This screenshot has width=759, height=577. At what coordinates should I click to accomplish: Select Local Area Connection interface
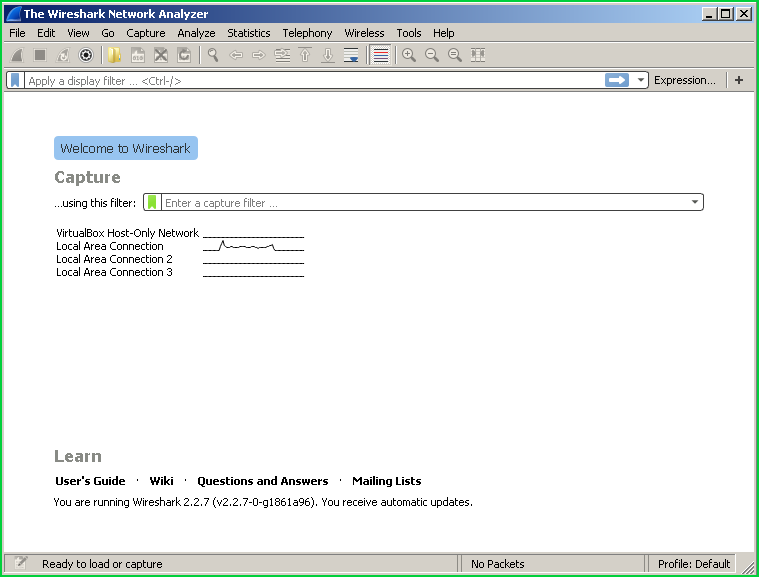point(110,246)
